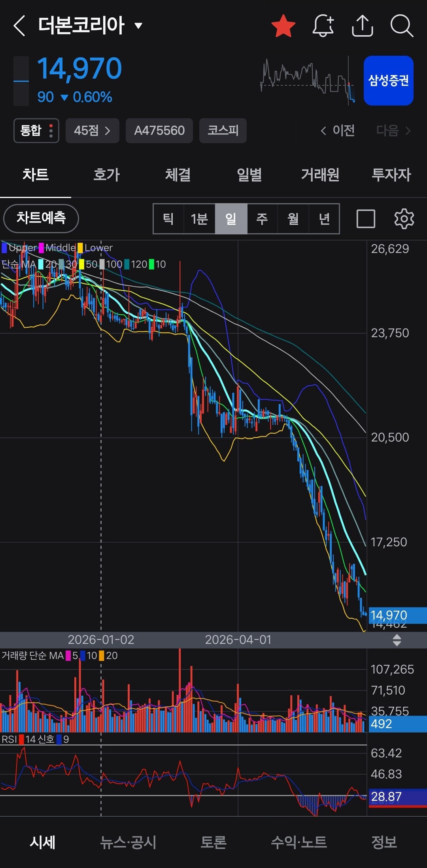Tap the Upper band blue swatch
This screenshot has width=427, height=868.
coord(4,248)
